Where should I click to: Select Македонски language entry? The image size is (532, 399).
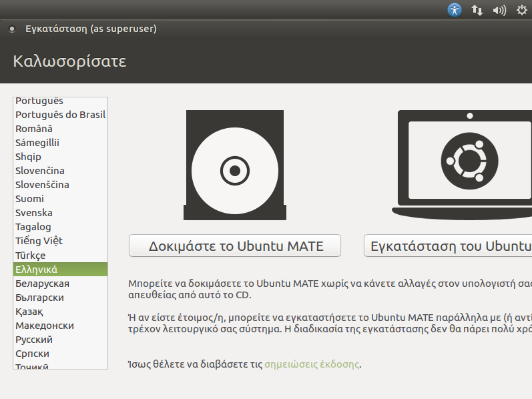(45, 326)
